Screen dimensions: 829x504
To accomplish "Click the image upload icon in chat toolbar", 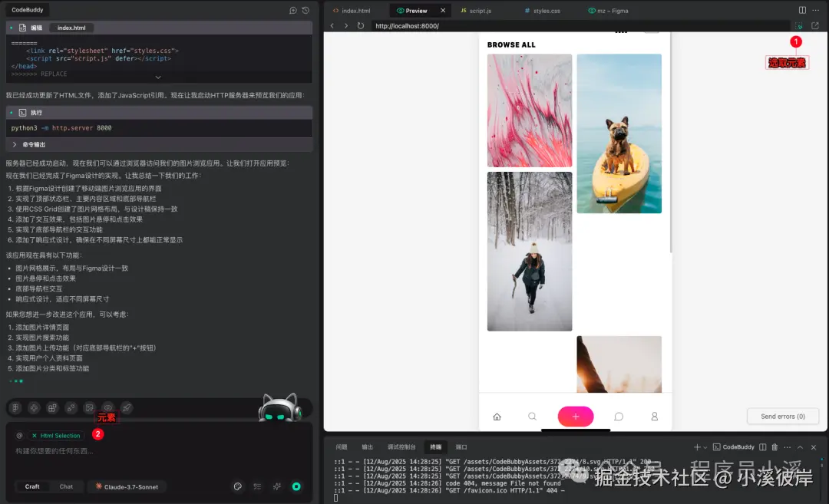I will [89, 408].
